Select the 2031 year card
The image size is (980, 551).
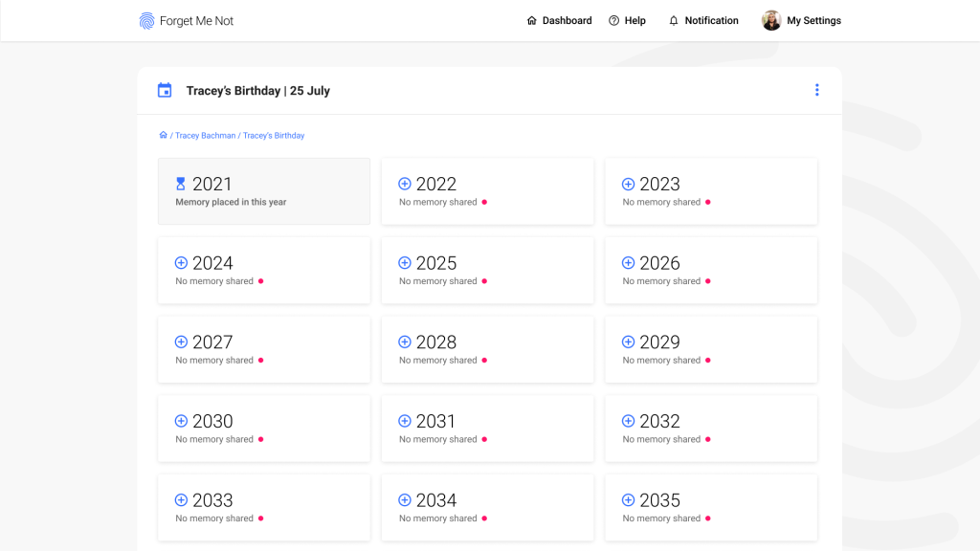487,429
